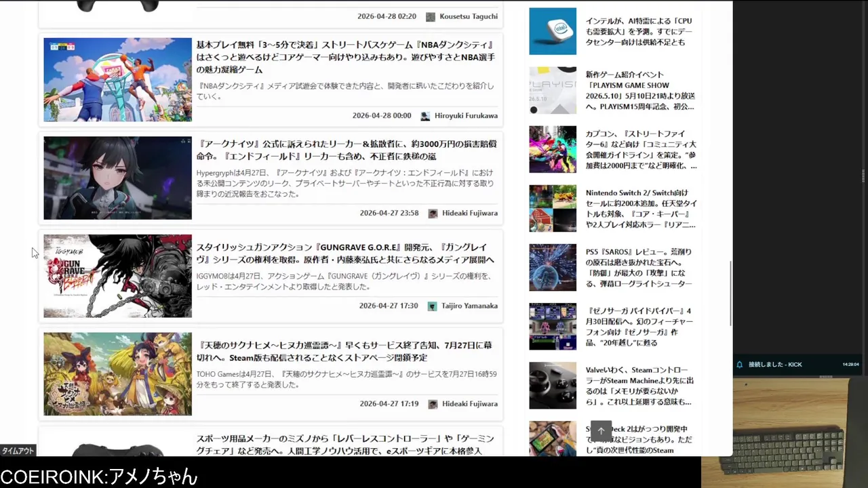
Task: Click Hideaki Fujiwara avatar on the Arknights article
Action: [x=433, y=213]
